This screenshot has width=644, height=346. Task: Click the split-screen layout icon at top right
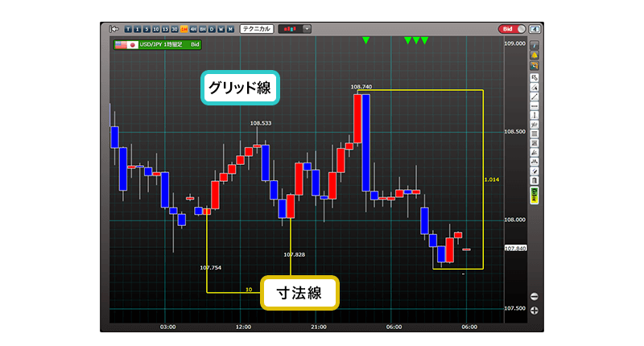point(535,29)
